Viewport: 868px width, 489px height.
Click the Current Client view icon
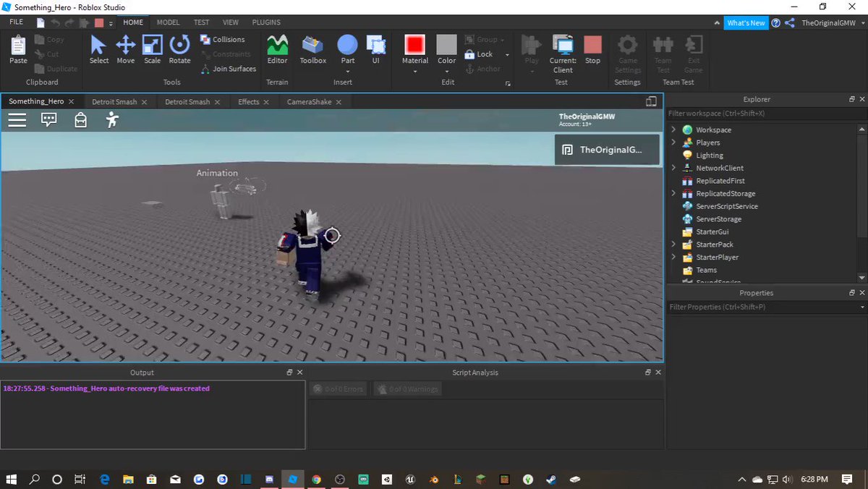click(563, 45)
